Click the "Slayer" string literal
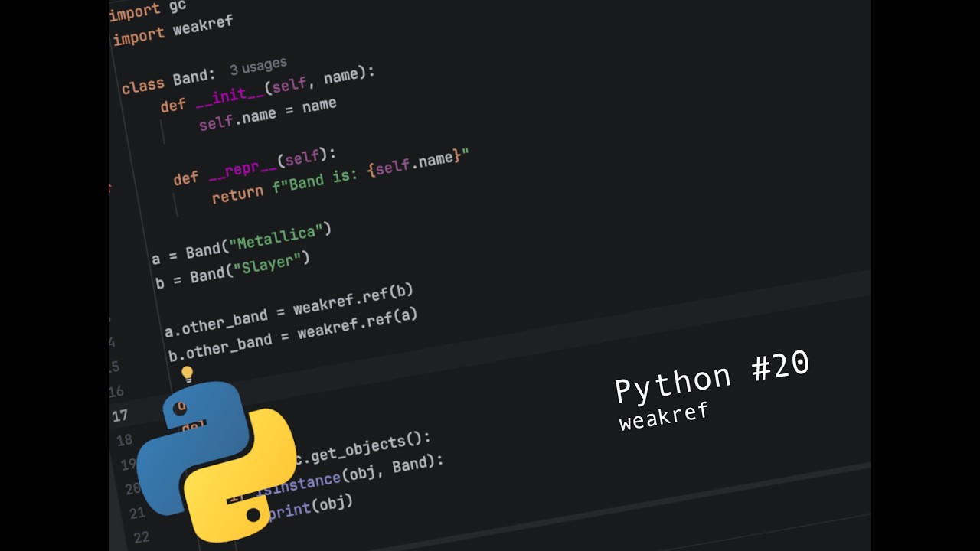The height and width of the screenshot is (551, 980). pos(267,266)
